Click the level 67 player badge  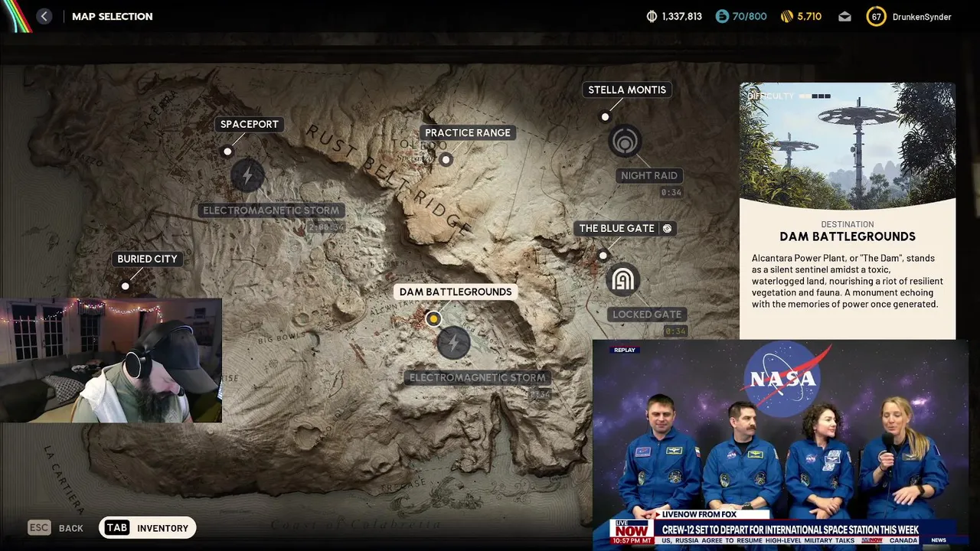tap(876, 16)
